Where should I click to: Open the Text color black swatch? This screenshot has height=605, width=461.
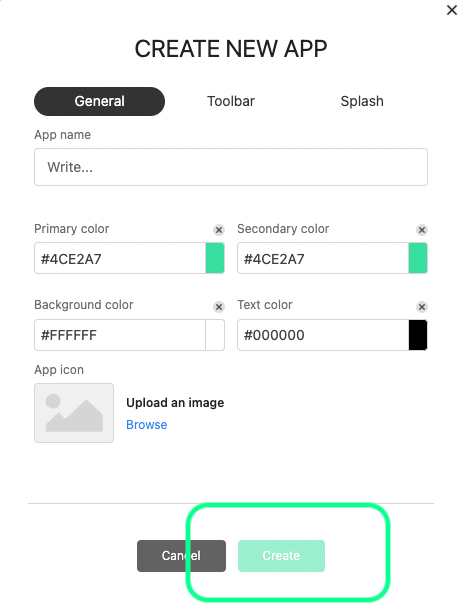[418, 335]
